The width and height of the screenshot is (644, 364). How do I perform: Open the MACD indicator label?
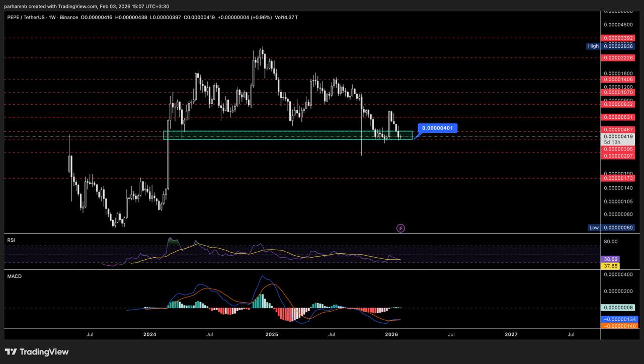(x=14, y=276)
